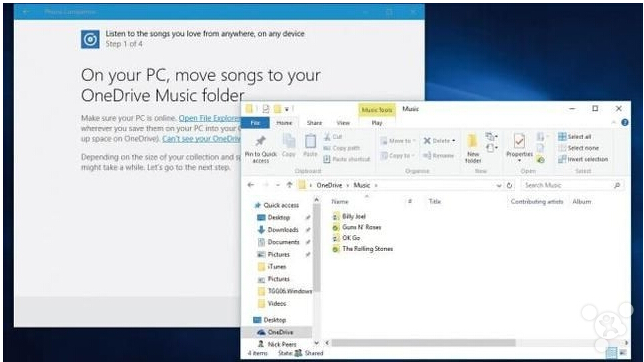Refresh the Music folder view
This screenshot has width=644, height=362.
(509, 185)
